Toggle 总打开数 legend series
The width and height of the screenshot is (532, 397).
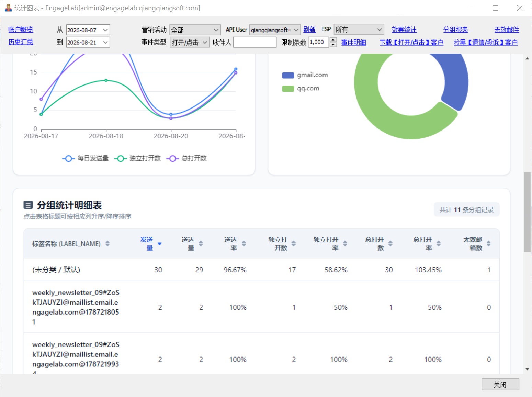coord(187,158)
